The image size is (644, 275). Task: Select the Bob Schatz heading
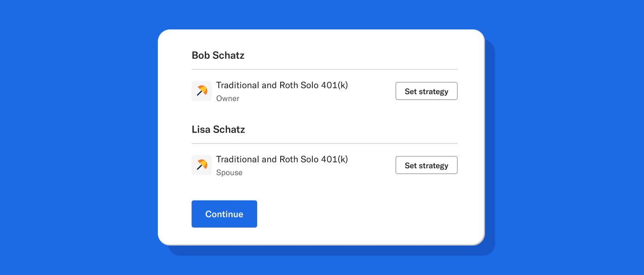[x=218, y=56]
